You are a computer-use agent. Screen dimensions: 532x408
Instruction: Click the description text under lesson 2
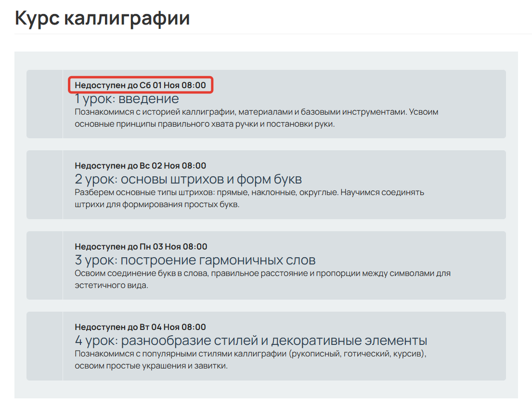[249, 197]
